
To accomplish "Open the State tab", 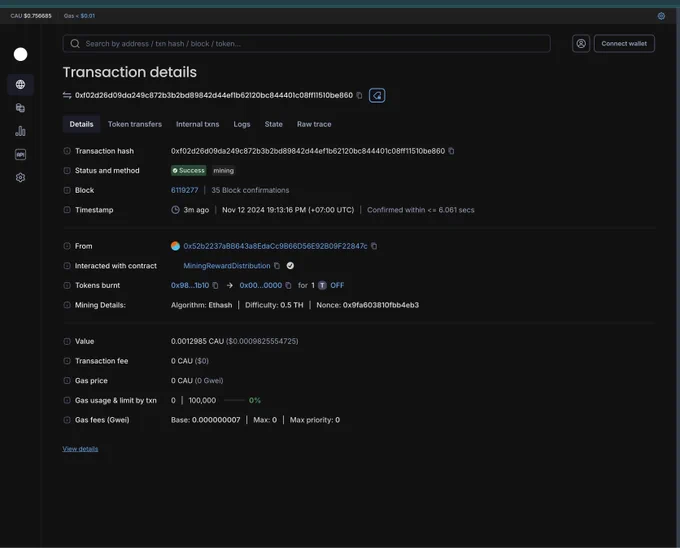I will (x=274, y=124).
